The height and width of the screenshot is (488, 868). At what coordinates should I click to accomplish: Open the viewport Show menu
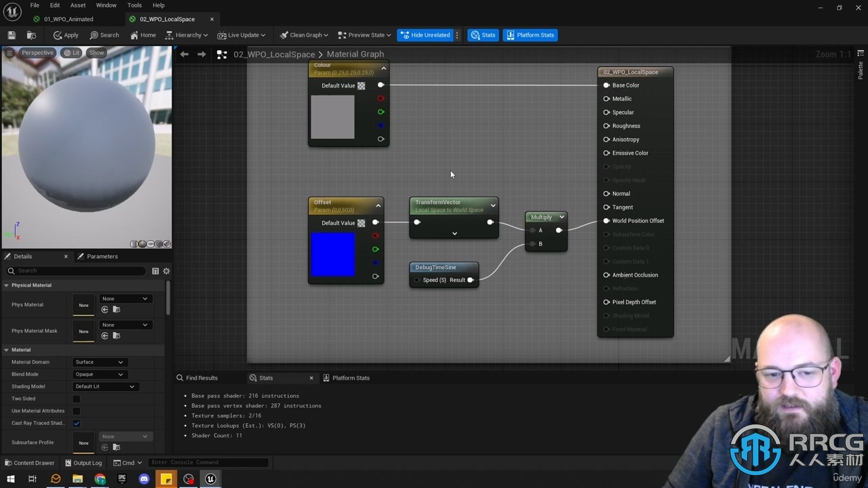pos(96,53)
